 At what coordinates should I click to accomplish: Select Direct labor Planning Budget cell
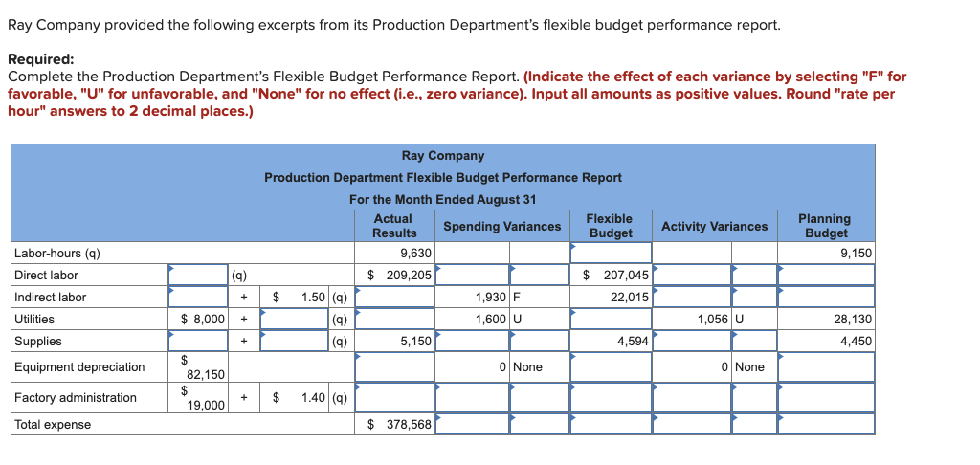point(826,275)
